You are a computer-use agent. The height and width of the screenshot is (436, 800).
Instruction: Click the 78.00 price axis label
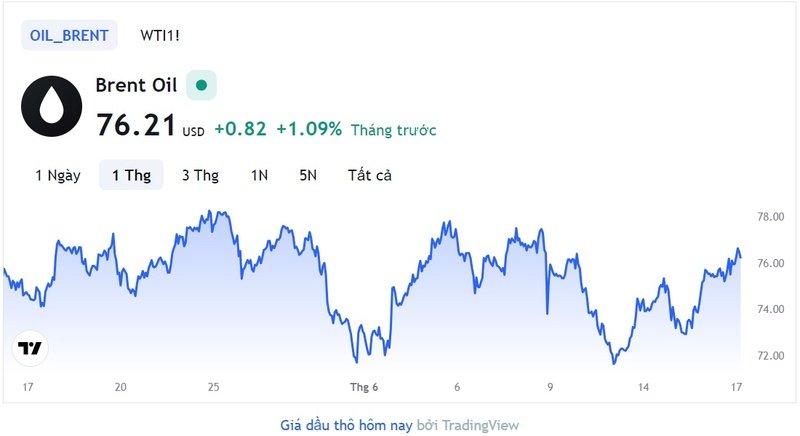click(770, 217)
